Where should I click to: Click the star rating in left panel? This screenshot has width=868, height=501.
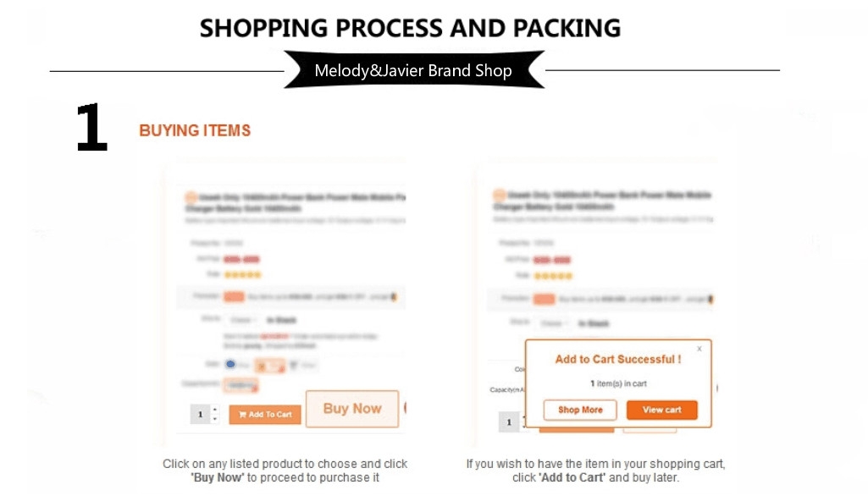[242, 274]
